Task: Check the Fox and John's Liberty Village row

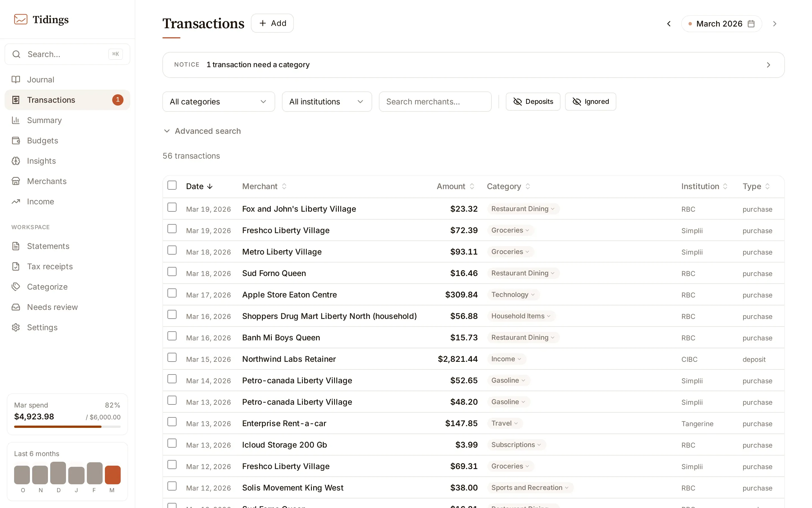Action: (x=172, y=207)
